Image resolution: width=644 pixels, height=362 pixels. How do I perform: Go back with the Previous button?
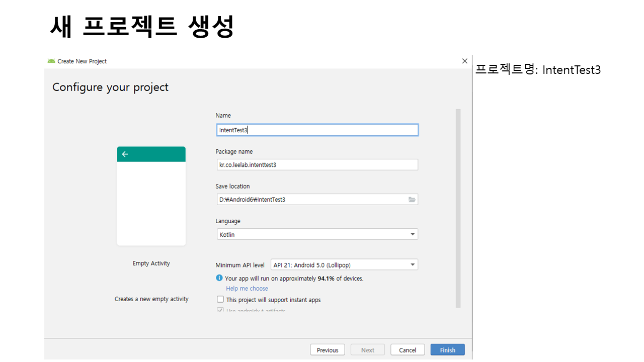point(328,350)
